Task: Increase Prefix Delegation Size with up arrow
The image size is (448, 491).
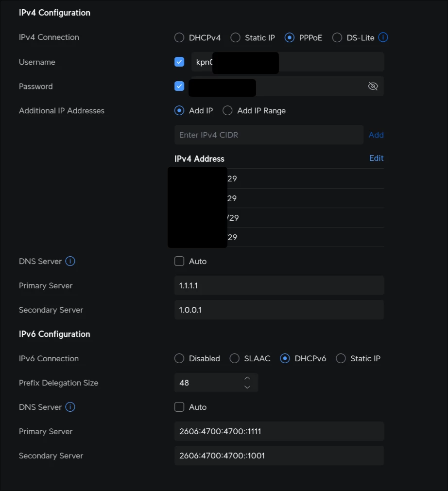Action: (x=247, y=378)
